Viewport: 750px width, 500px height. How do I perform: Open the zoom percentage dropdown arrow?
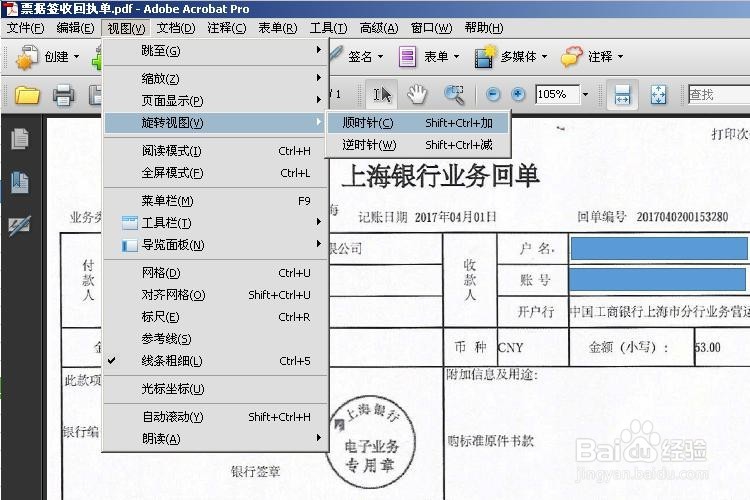tap(585, 94)
